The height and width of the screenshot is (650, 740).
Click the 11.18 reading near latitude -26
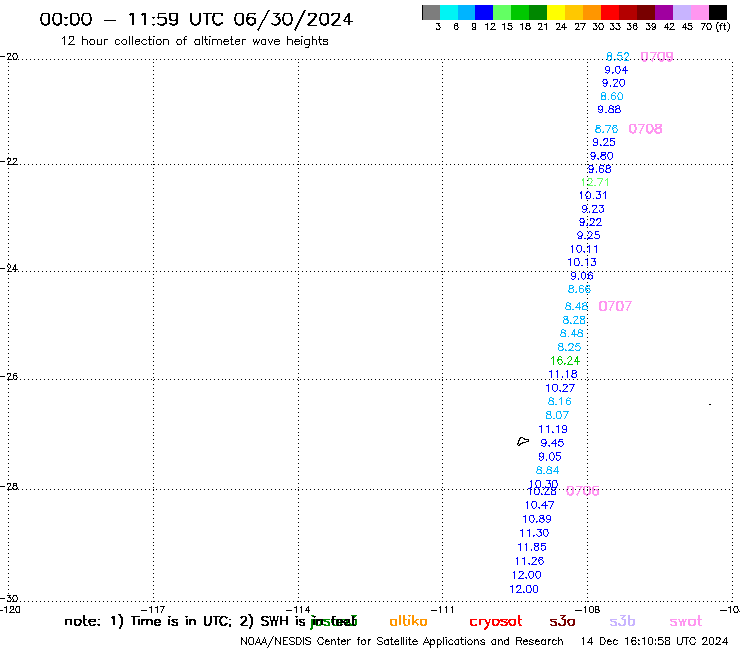(x=563, y=374)
